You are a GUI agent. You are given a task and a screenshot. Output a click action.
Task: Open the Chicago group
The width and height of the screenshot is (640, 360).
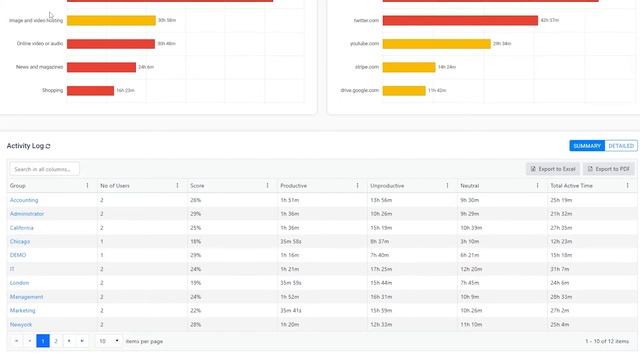tap(20, 242)
